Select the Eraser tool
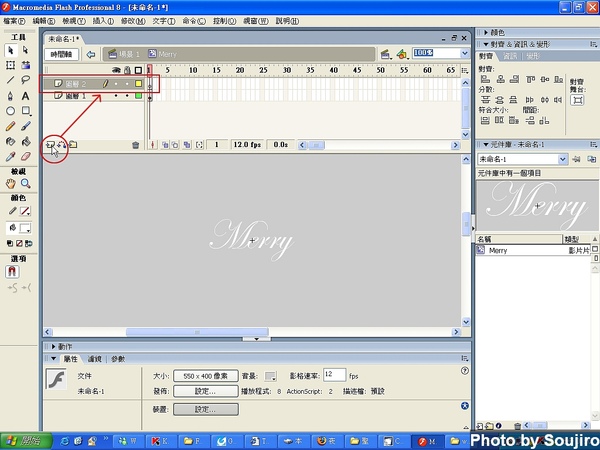This screenshot has height=450, width=600. point(26,157)
